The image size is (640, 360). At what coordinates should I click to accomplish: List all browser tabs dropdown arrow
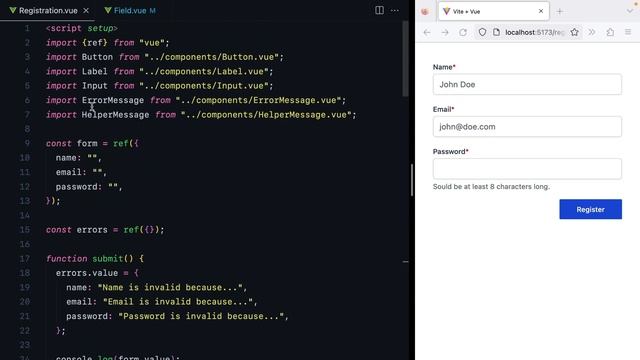point(630,11)
